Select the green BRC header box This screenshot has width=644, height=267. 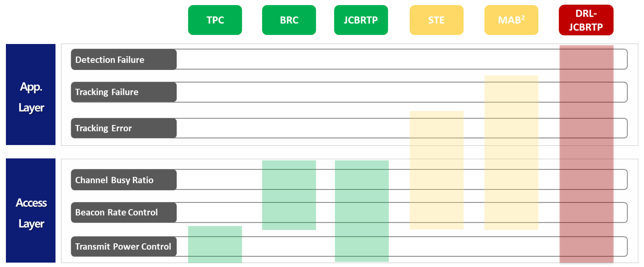(289, 20)
